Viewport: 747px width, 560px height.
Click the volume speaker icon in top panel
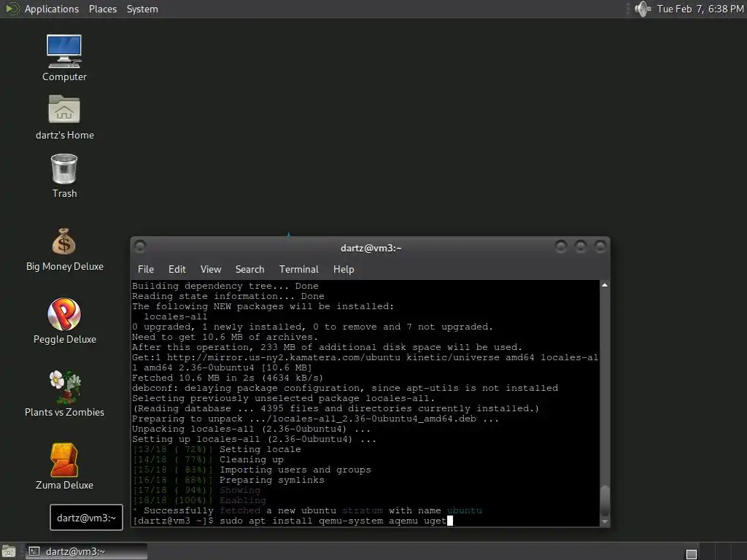pos(642,9)
